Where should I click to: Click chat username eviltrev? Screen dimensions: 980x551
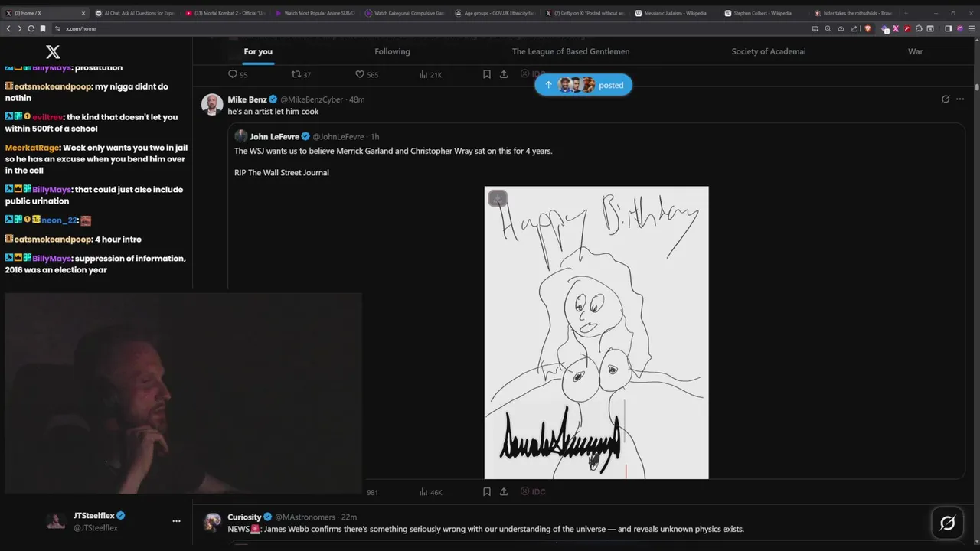point(47,117)
